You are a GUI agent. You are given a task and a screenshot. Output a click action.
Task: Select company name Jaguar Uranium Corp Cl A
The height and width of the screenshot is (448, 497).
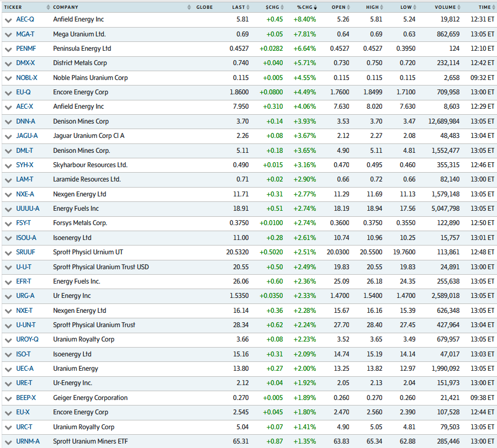pyautogui.click(x=89, y=136)
